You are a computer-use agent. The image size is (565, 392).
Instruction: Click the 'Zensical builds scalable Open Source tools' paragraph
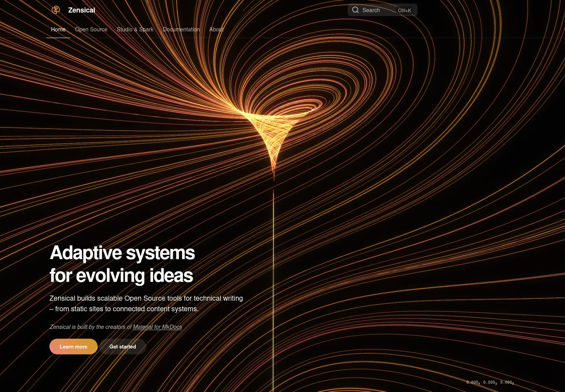[x=146, y=303]
